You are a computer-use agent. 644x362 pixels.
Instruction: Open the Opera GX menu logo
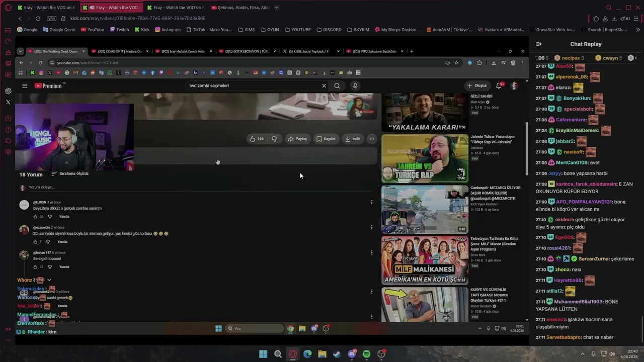pos(8,8)
